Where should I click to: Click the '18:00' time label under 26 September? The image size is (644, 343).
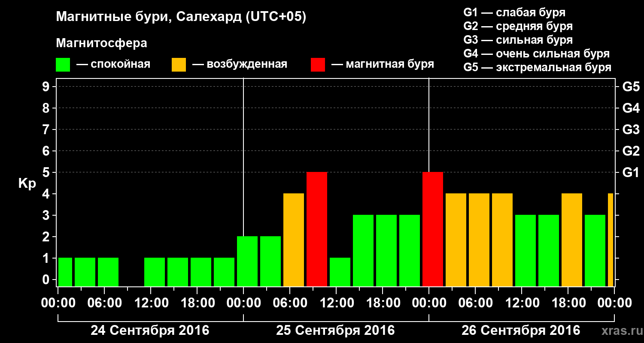coord(568,303)
